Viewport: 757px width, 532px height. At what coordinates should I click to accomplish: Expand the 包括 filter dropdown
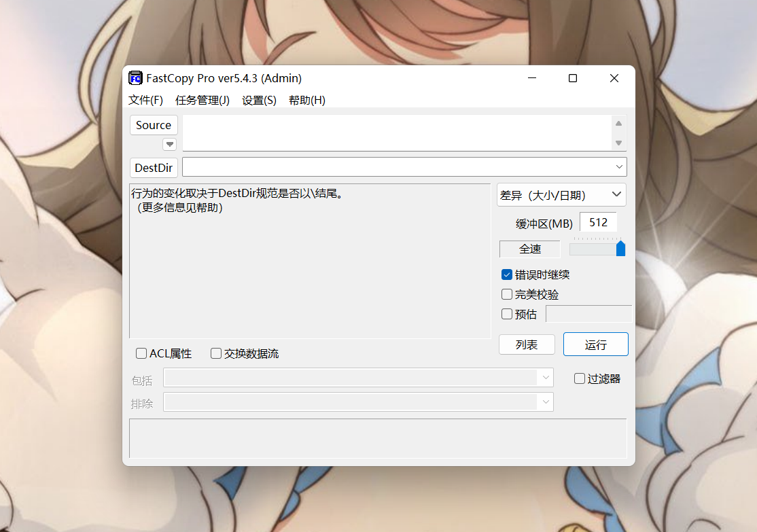[546, 378]
